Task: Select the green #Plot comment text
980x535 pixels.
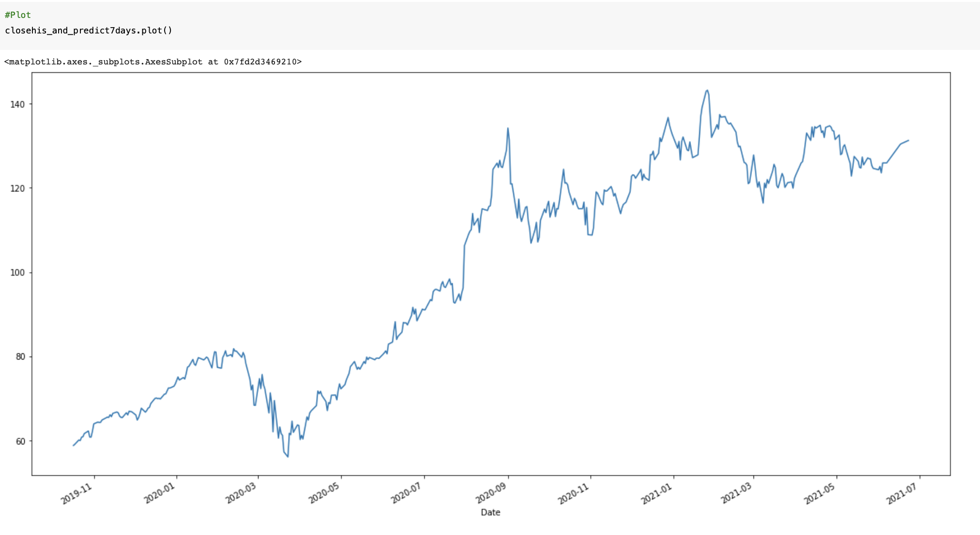Action: click(17, 15)
